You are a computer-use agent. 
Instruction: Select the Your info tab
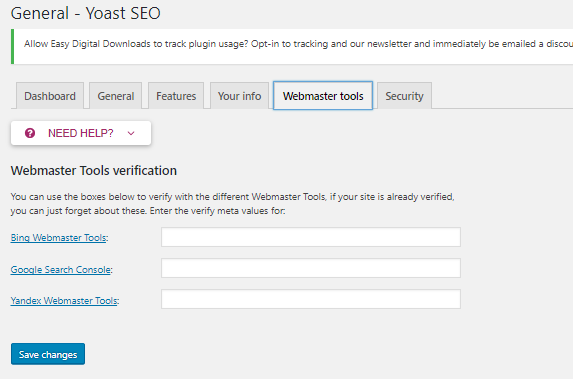[x=239, y=96]
